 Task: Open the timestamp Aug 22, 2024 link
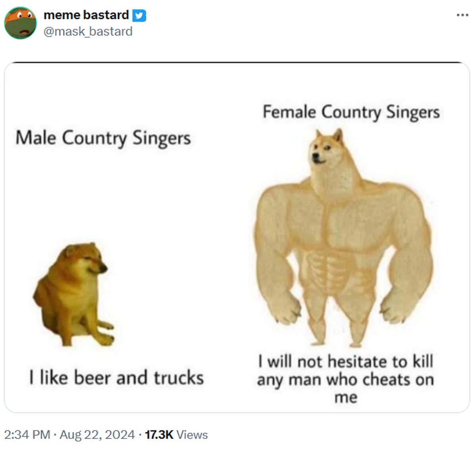[x=96, y=435]
